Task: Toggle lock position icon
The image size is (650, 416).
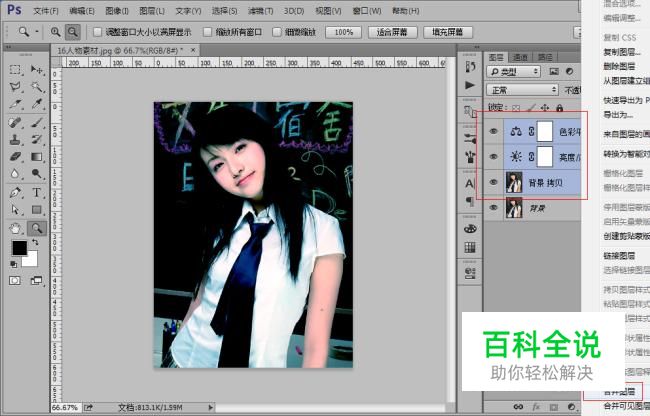Action: [x=545, y=108]
